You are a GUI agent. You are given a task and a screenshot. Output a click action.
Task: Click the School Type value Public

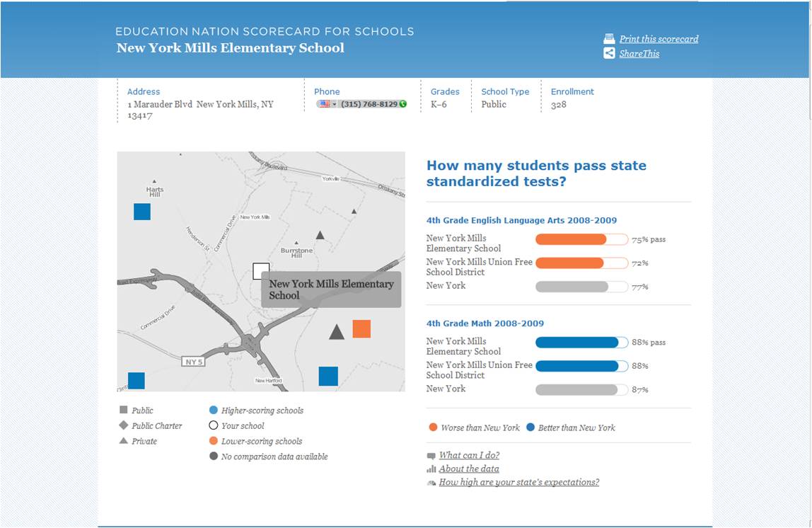click(x=494, y=104)
